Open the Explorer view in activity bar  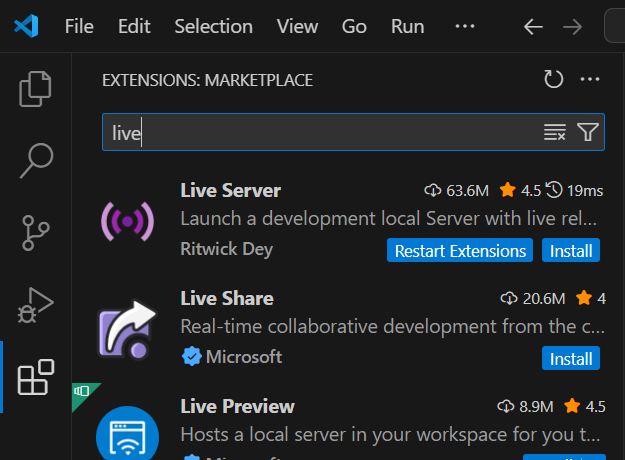click(35, 89)
